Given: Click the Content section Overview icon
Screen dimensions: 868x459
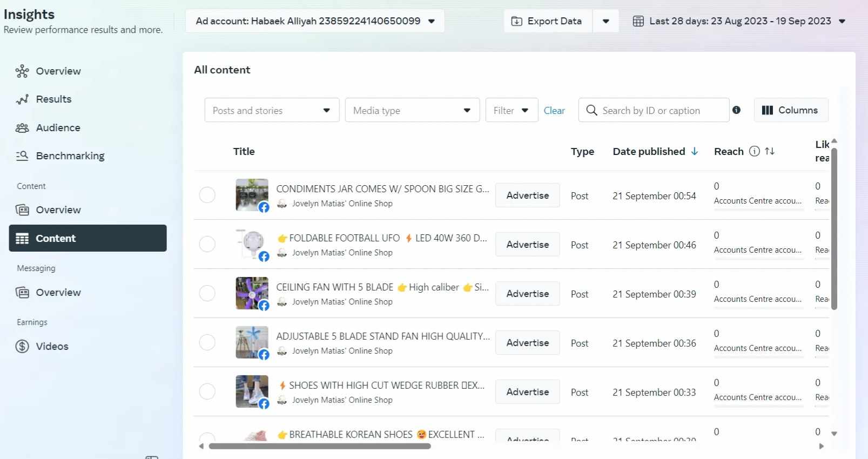Looking at the screenshot, I should tap(22, 210).
